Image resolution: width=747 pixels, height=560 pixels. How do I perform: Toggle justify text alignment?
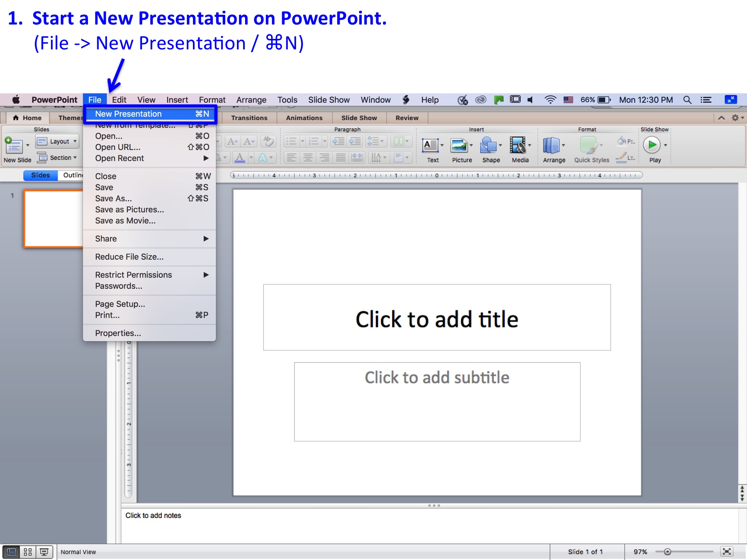pos(340,157)
